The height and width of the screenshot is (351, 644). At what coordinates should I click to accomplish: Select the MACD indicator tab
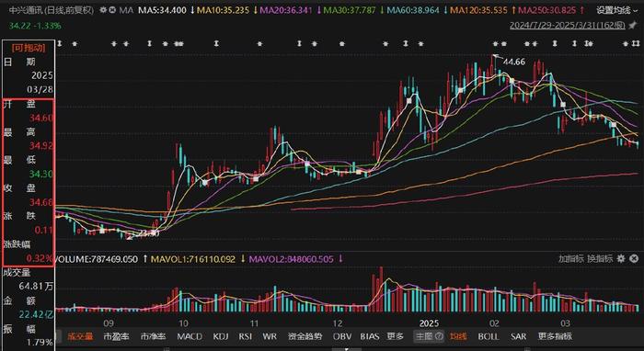pyautogui.click(x=190, y=336)
